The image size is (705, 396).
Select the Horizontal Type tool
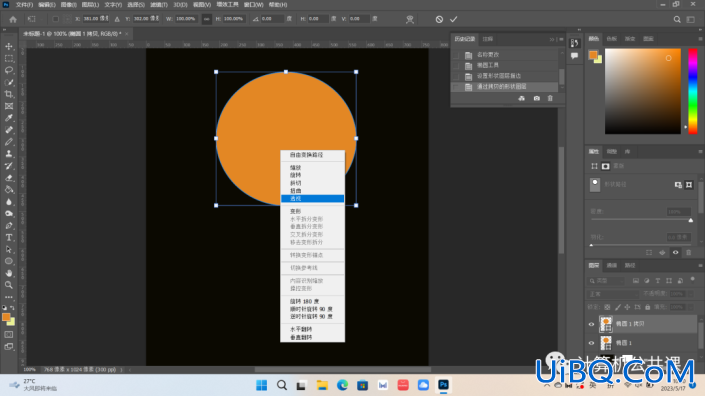[x=9, y=237]
